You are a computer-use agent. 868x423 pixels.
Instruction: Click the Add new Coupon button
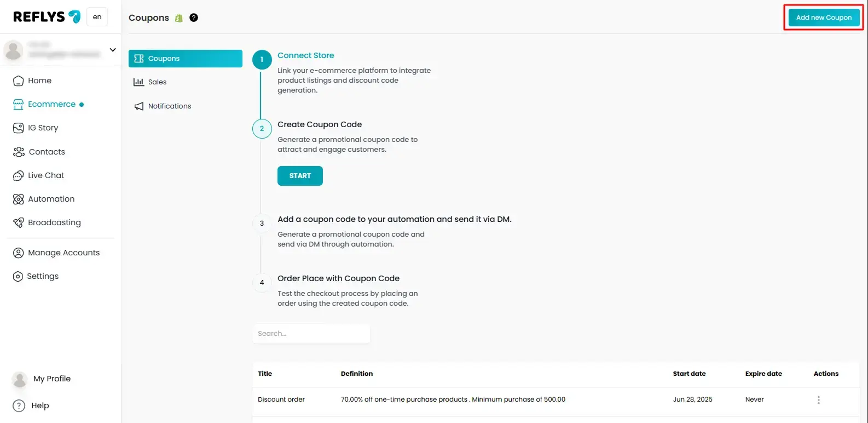coord(824,18)
